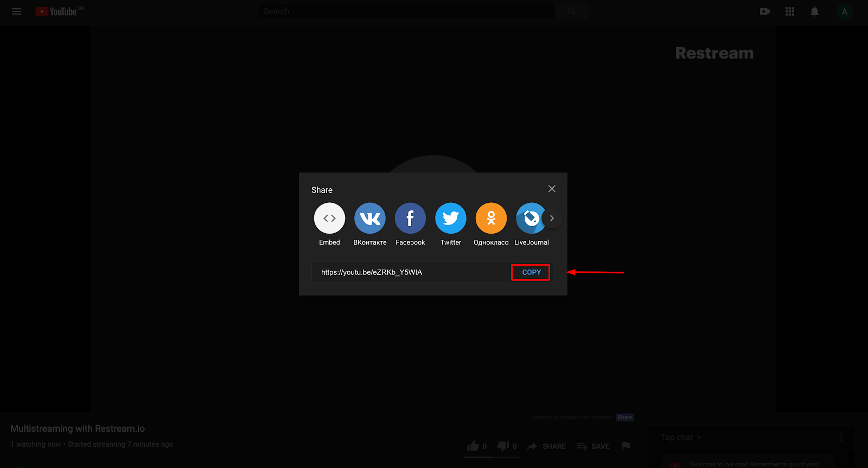Show more share options with the right chevron
868x468 pixels.
point(552,218)
